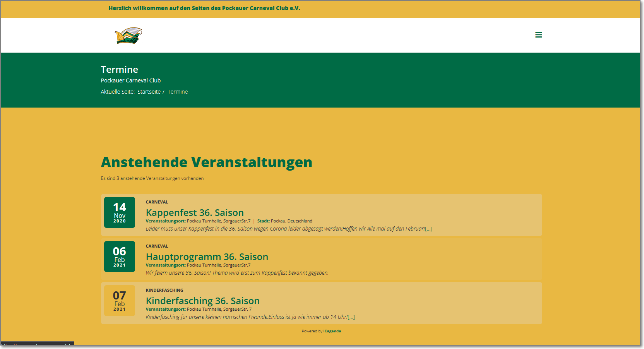Click the CARNEVAL category label above Hauptprogramm
This screenshot has height=349, width=644.
(157, 246)
